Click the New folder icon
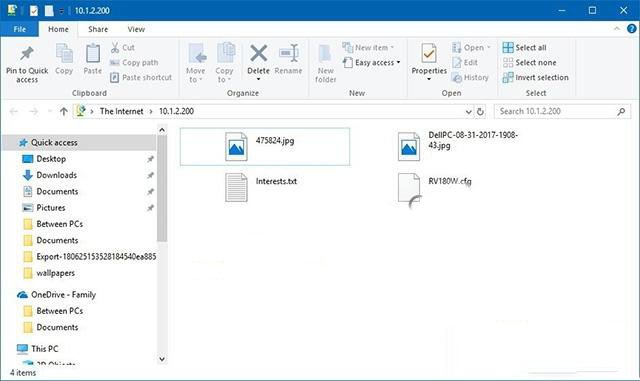The image size is (640, 381). tap(325, 54)
